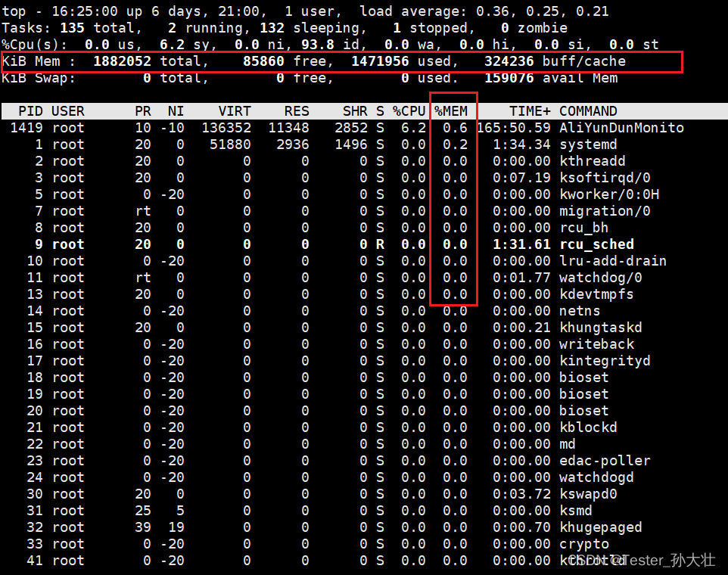This screenshot has width=728, height=575.
Task: Select the VIRT value 136352
Action: click(x=226, y=128)
